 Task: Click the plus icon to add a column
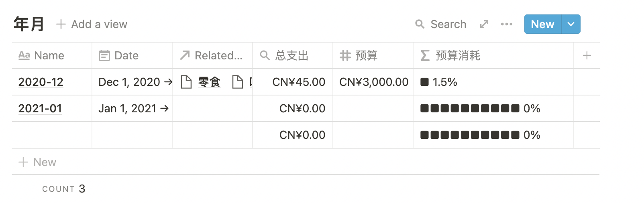[x=587, y=55]
